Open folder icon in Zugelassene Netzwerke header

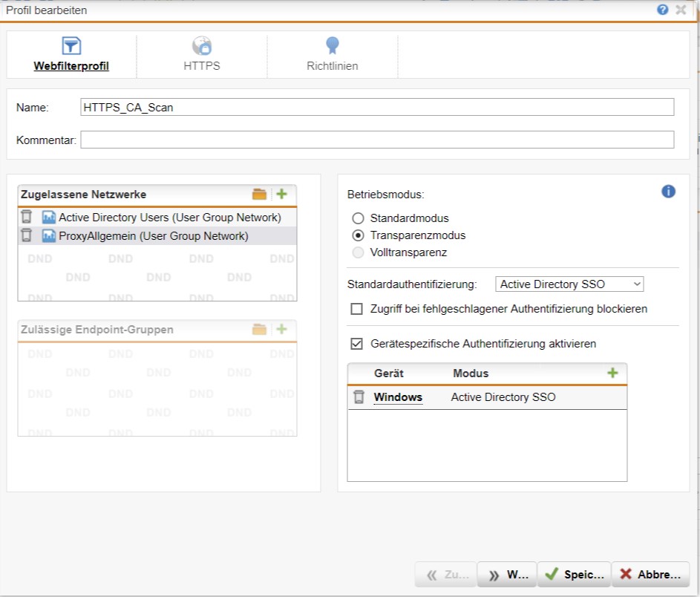click(259, 195)
